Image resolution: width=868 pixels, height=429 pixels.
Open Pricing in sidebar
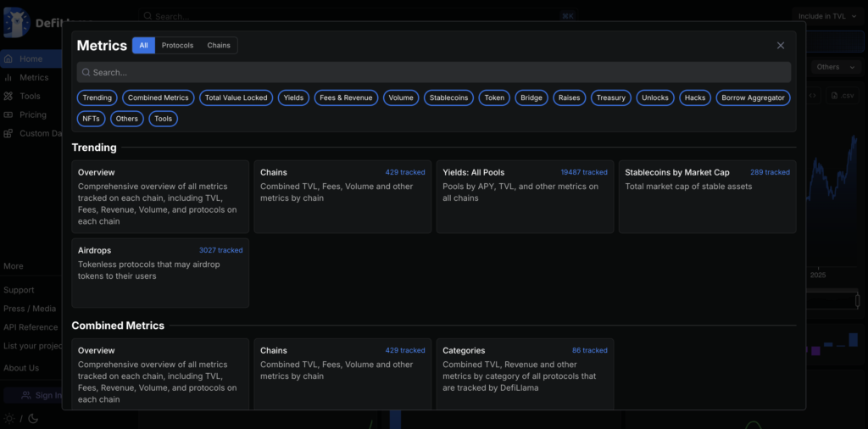[x=33, y=114]
